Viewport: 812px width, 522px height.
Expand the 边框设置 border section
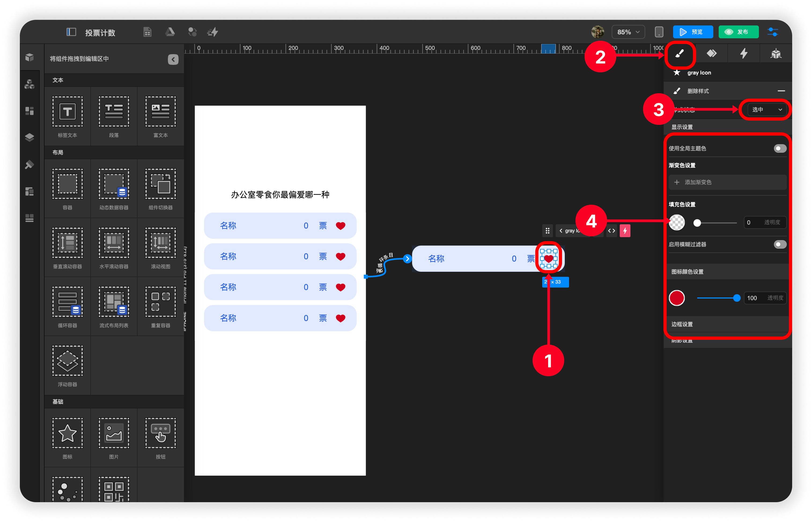tap(727, 324)
